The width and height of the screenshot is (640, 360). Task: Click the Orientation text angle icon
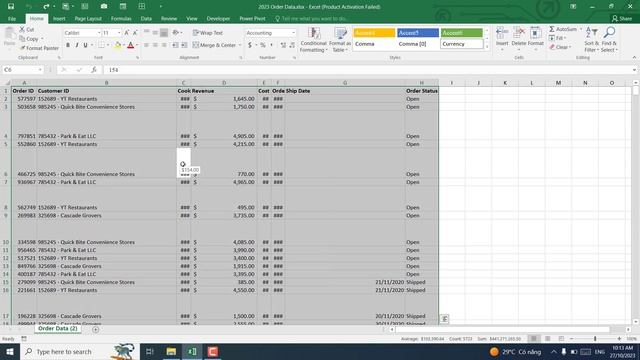point(176,33)
